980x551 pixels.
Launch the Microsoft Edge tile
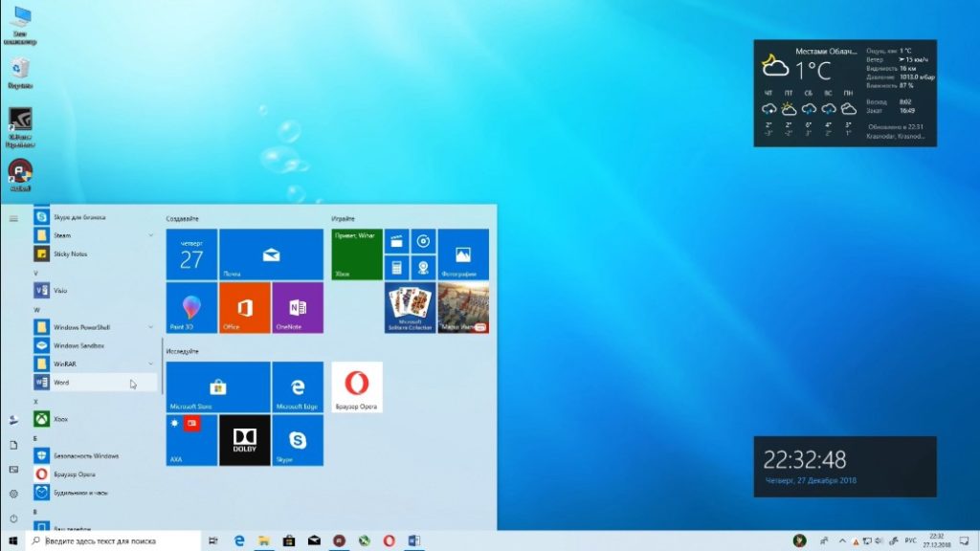pos(298,387)
